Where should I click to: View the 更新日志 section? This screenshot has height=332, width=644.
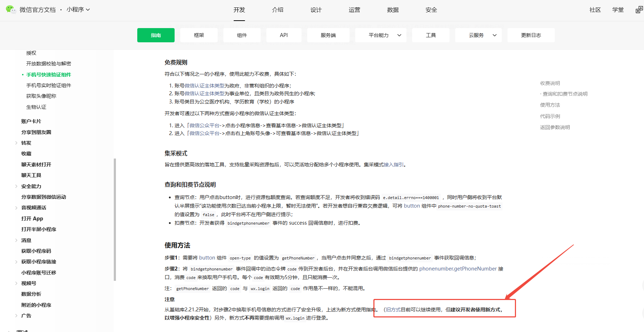pyautogui.click(x=531, y=35)
